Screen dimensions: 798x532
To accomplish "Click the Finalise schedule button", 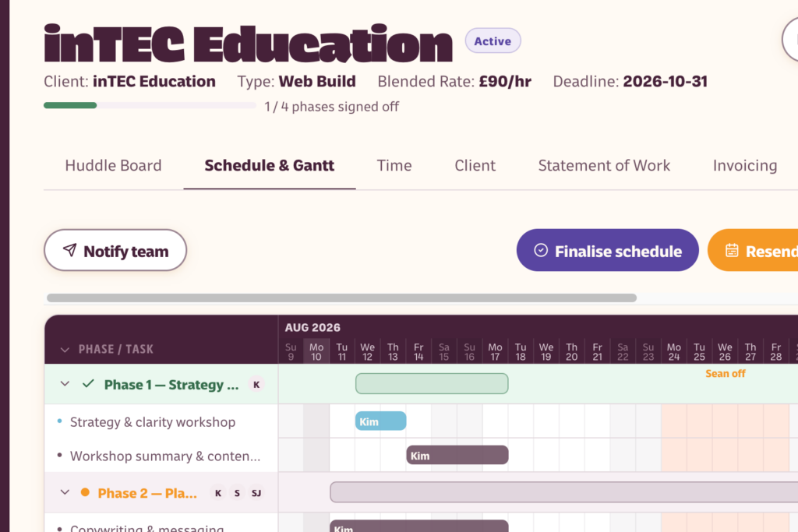I will (x=608, y=250).
